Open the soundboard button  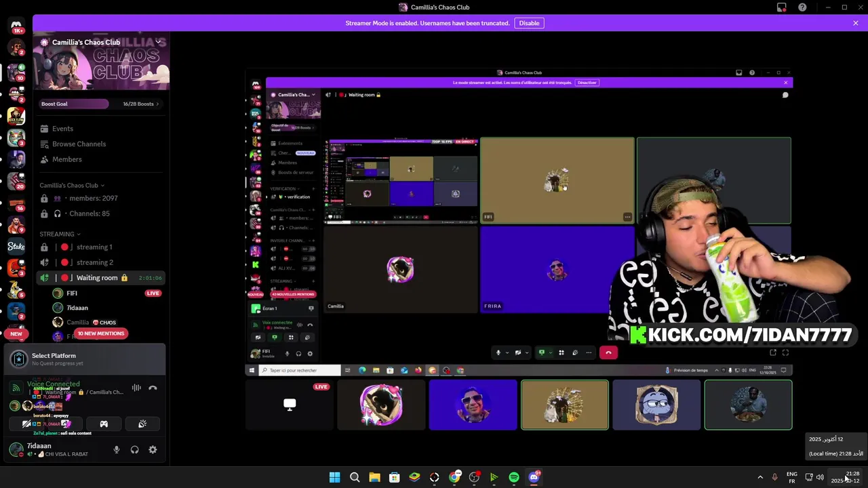point(142,424)
